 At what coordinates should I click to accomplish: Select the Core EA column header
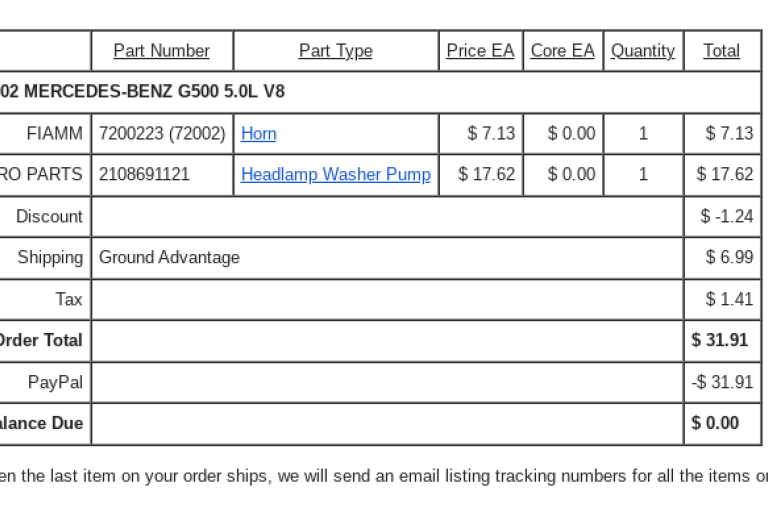click(x=562, y=51)
